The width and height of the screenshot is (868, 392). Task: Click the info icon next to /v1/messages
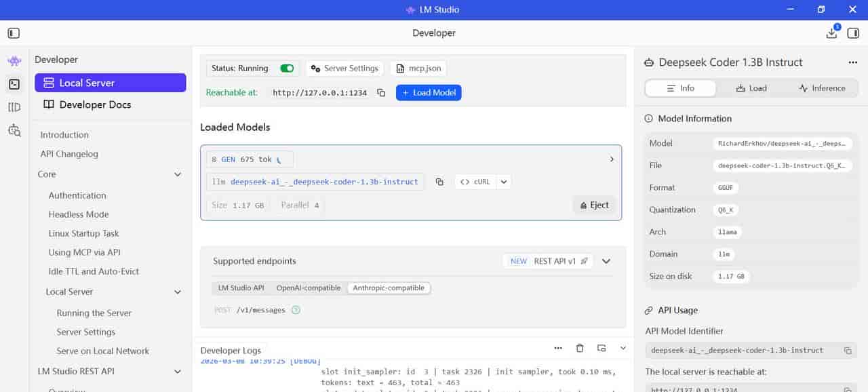pyautogui.click(x=296, y=310)
